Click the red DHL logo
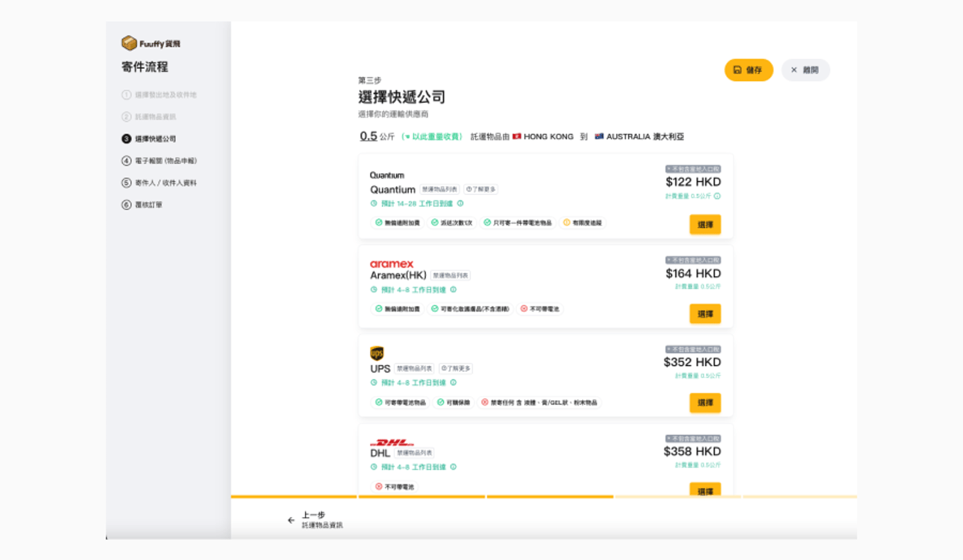The height and width of the screenshot is (560, 963). [391, 442]
